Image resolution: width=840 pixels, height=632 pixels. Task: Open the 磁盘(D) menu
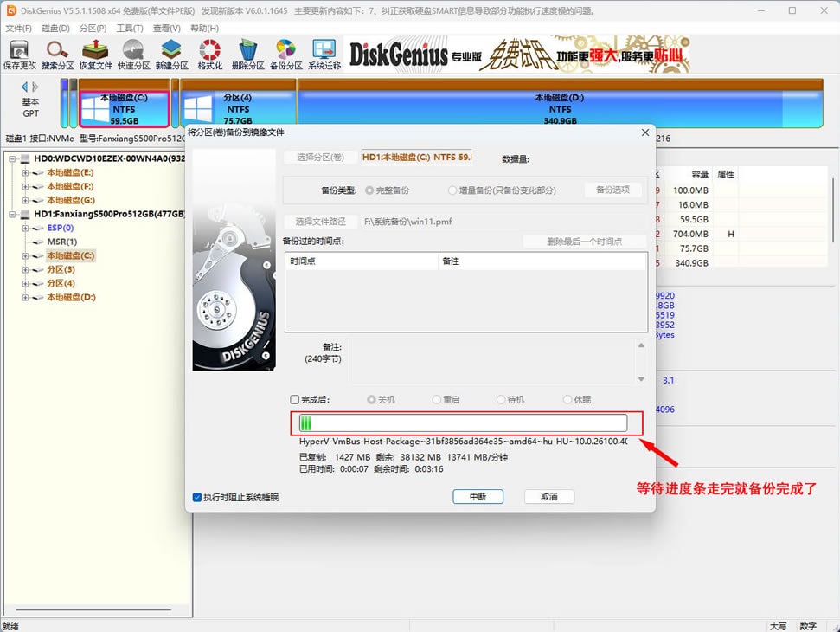(55, 29)
